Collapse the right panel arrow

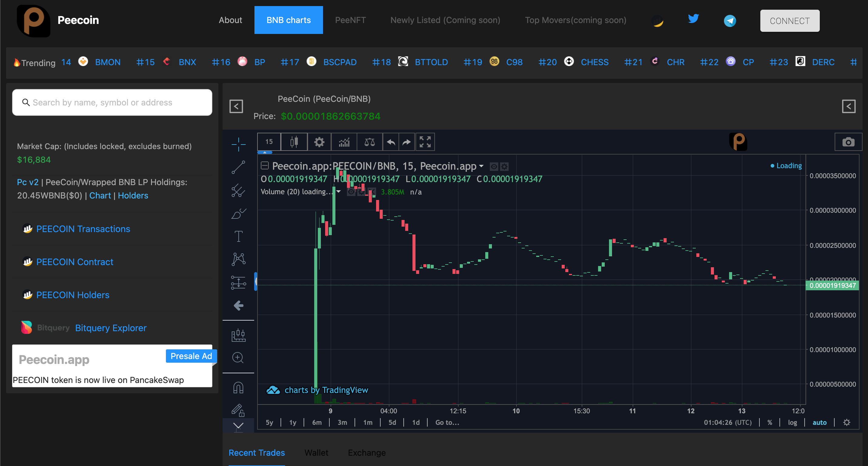click(849, 106)
